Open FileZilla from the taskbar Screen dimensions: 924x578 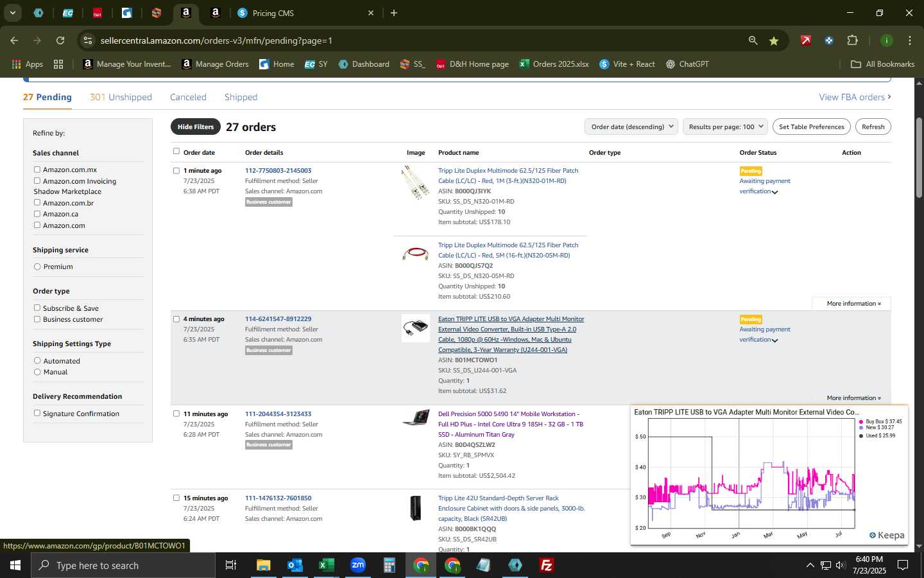click(547, 565)
